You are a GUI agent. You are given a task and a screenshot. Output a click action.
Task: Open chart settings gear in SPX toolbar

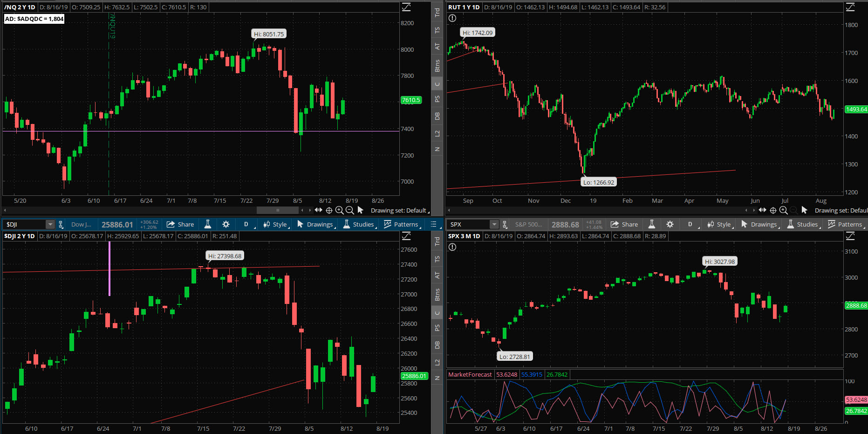[670, 224]
